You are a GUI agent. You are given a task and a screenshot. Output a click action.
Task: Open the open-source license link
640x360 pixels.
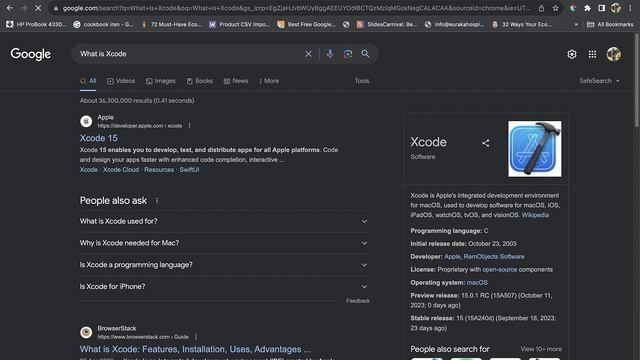500,270
